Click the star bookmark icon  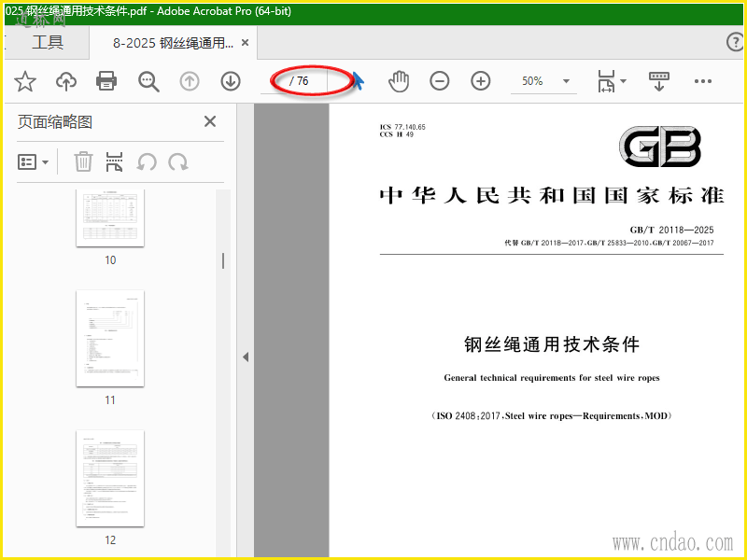25,81
